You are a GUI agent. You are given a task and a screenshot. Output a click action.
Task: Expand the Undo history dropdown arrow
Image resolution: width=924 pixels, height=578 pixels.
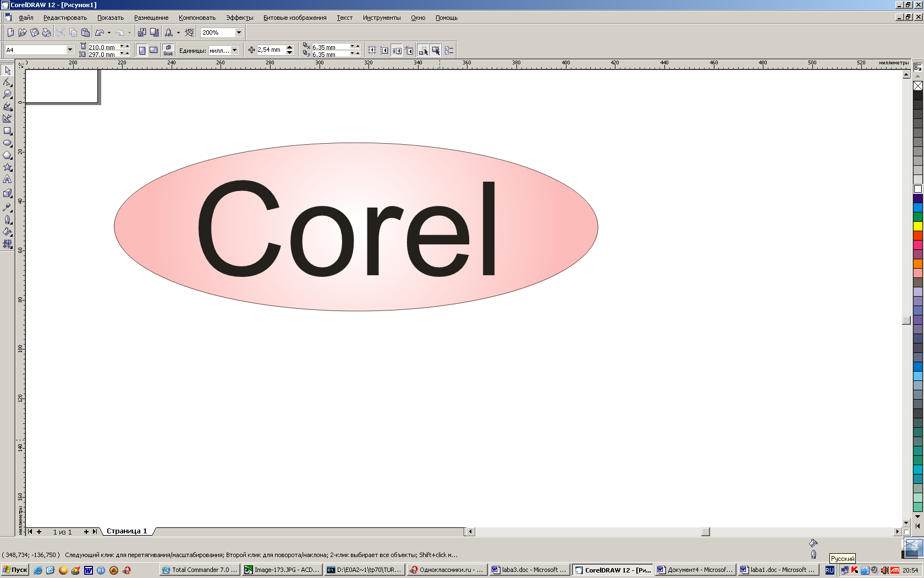coord(109,32)
